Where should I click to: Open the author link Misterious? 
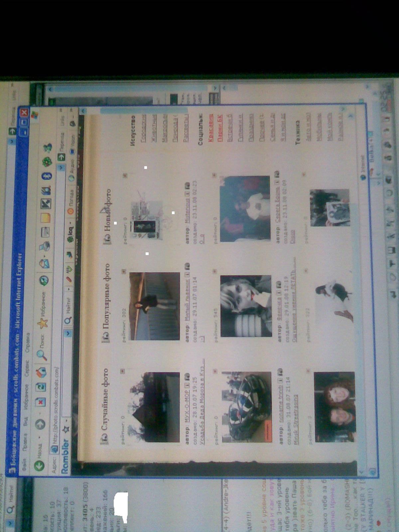coord(187,210)
